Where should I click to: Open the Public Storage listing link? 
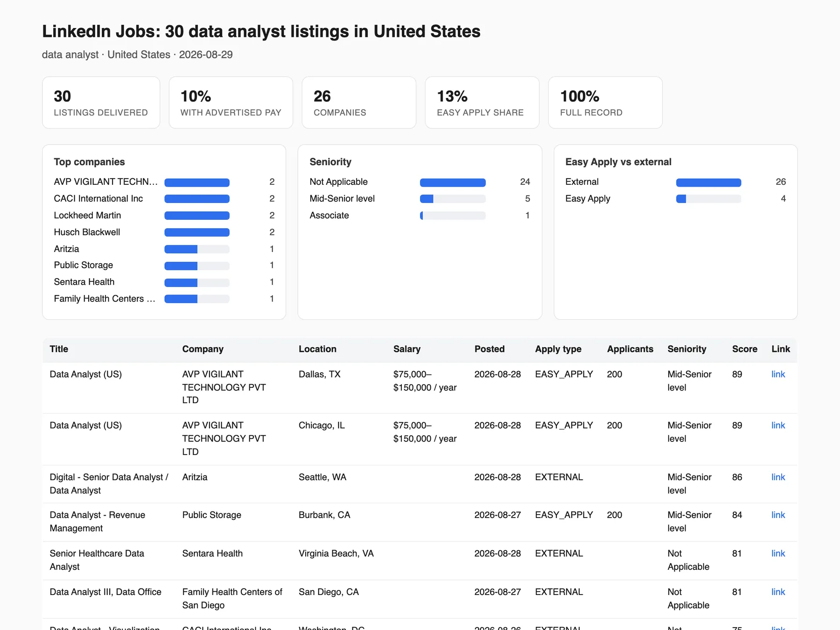click(x=778, y=515)
